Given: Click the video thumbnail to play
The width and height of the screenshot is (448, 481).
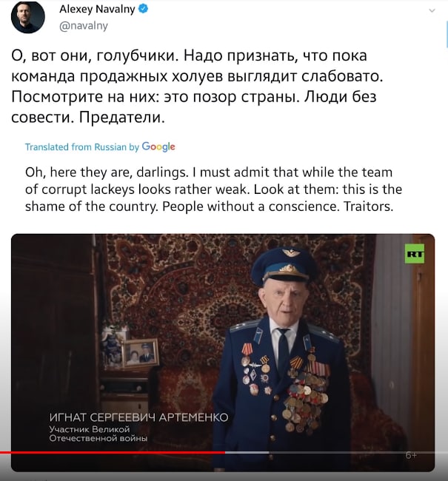Looking at the screenshot, I should [x=223, y=353].
